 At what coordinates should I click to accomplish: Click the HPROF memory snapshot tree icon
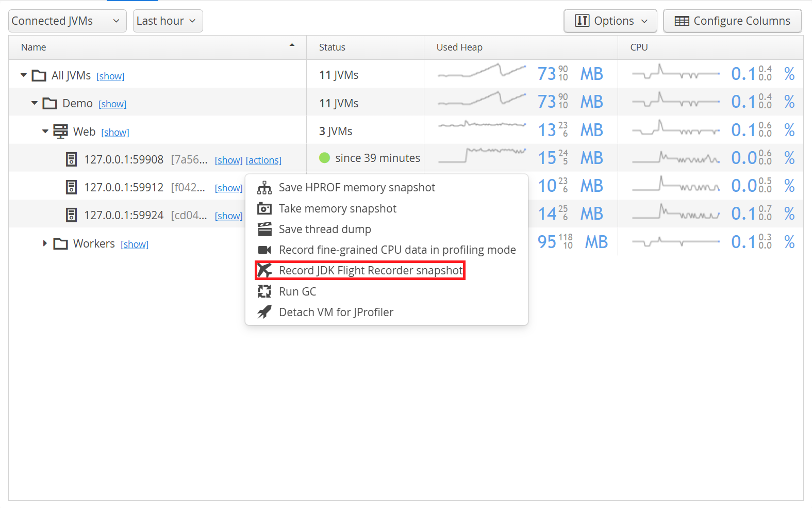pos(264,188)
